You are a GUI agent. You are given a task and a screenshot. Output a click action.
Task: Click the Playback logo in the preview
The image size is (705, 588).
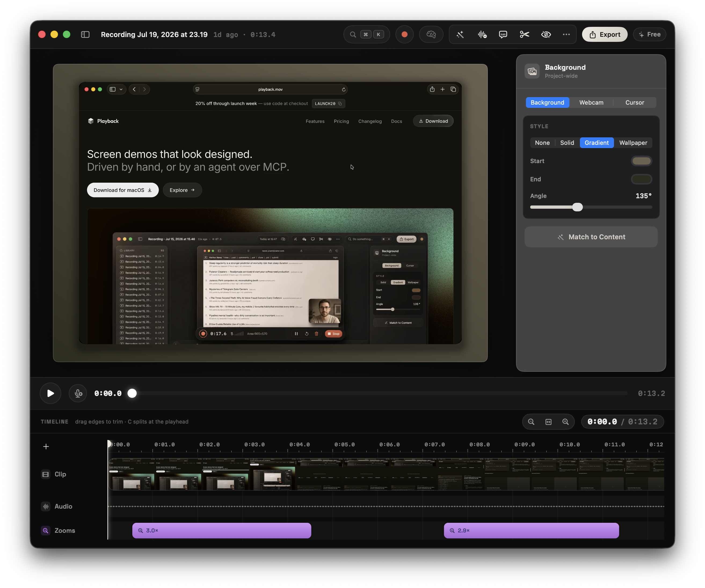coord(103,121)
